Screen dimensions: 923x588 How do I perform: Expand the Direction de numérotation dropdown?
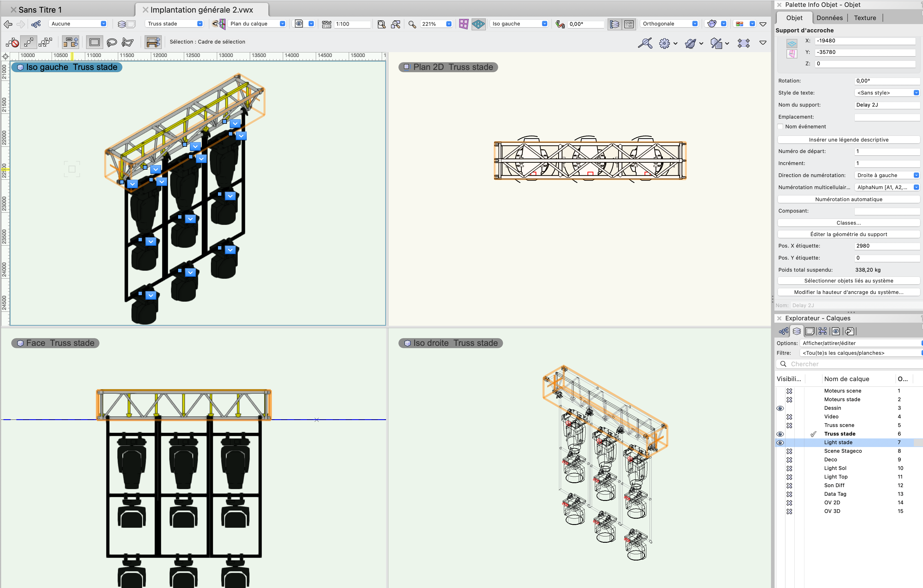887,175
